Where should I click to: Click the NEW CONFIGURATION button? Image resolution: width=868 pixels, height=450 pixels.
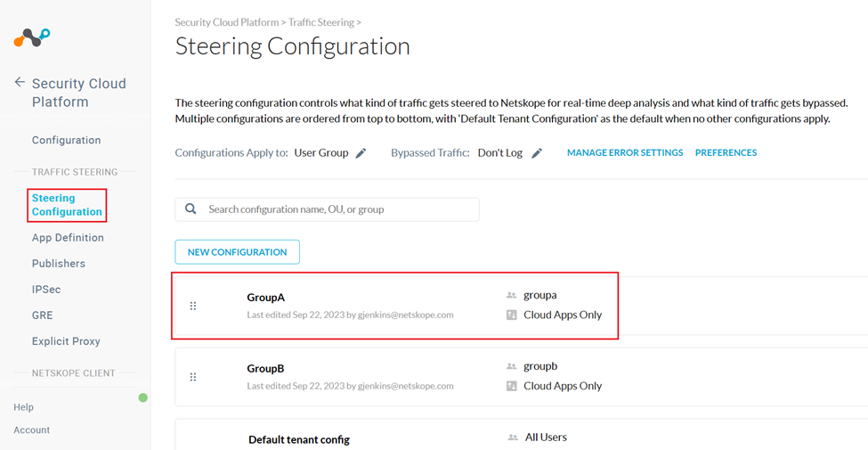(238, 252)
